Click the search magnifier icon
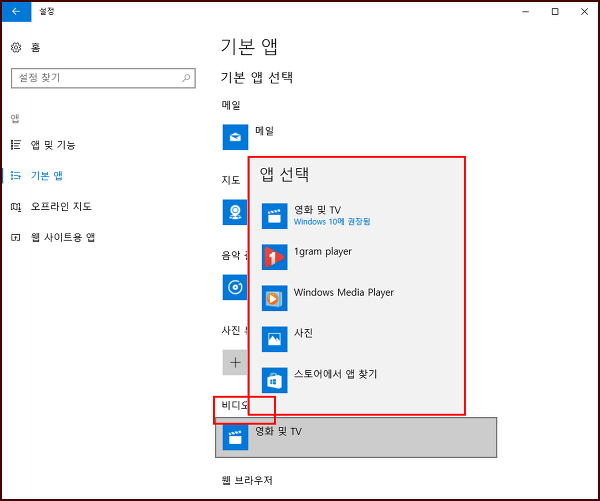The image size is (600, 501). point(186,78)
